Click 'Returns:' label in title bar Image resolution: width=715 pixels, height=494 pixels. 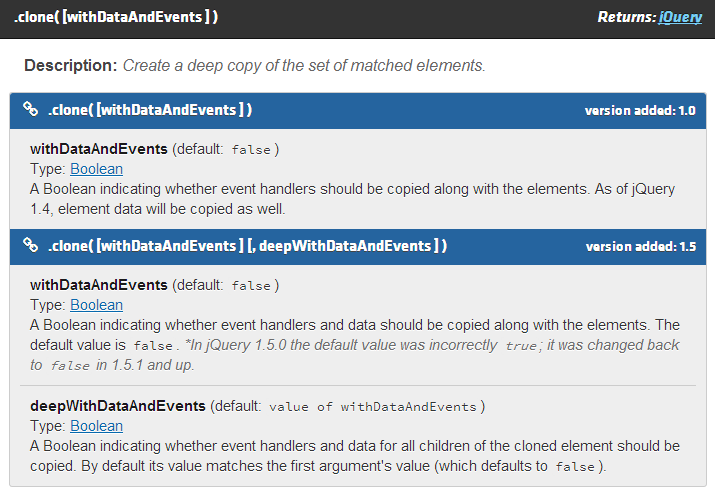point(626,17)
